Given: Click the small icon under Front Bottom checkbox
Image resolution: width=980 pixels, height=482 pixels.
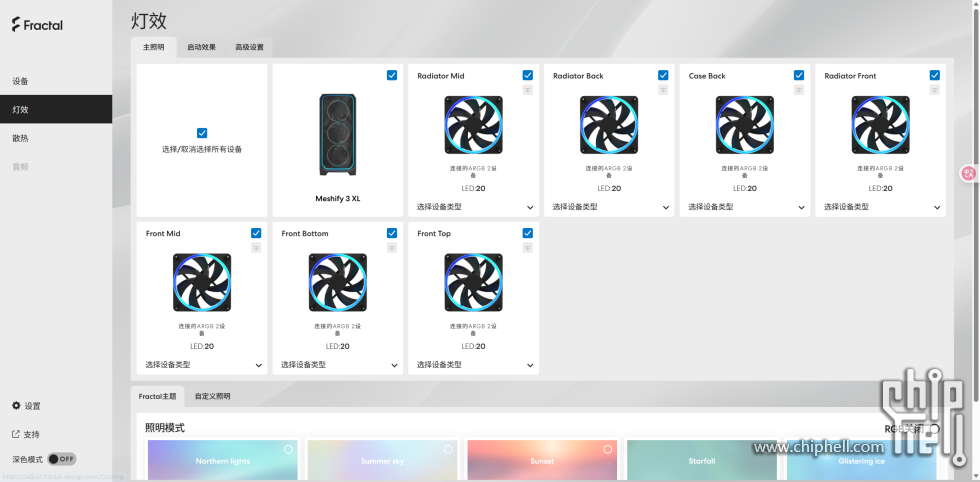Looking at the screenshot, I should [392, 248].
